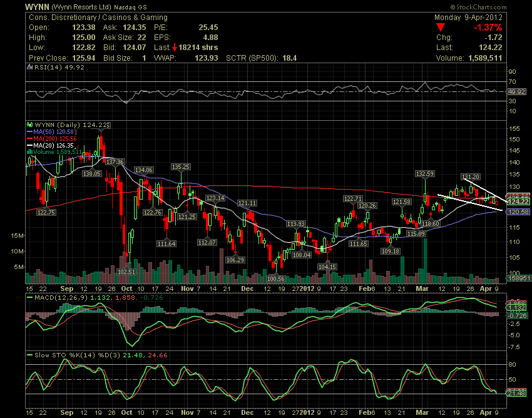Viewport: 532px width, 418px height.
Task: Click the P/E value 25.45
Action: pos(208,28)
